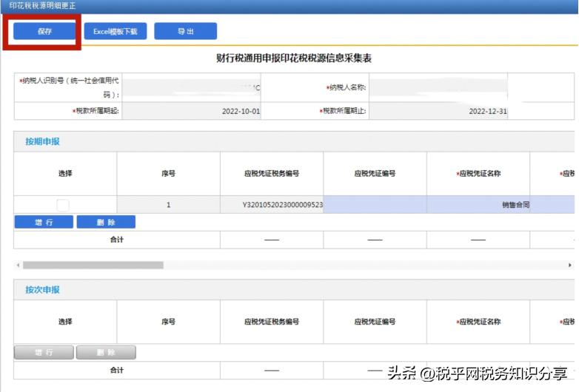The width and height of the screenshot is (579, 392).
Task: Click the 税款所属期起 field 2022-10-01
Action: point(191,111)
